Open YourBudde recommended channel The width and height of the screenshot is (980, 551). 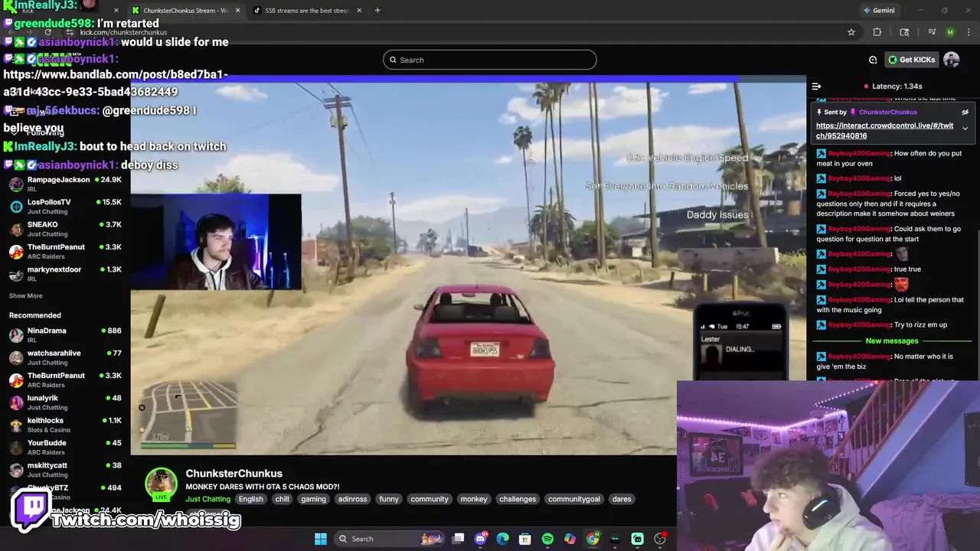pos(65,447)
